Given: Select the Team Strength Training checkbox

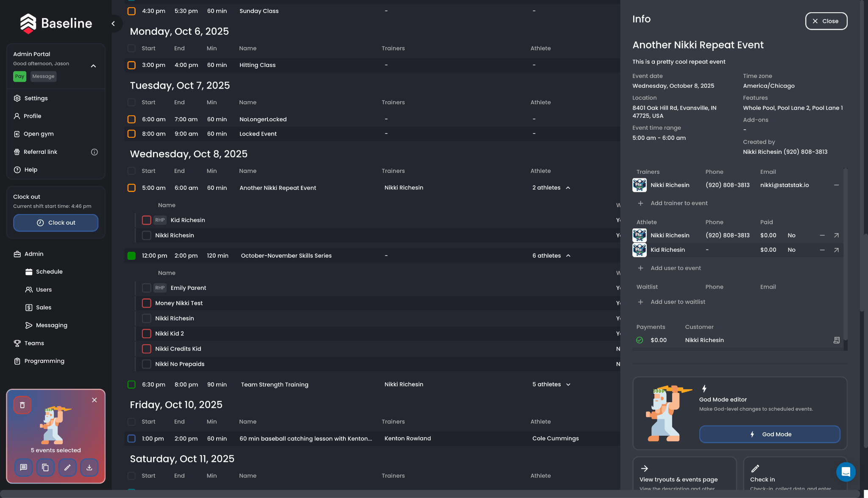Looking at the screenshot, I should coord(131,385).
